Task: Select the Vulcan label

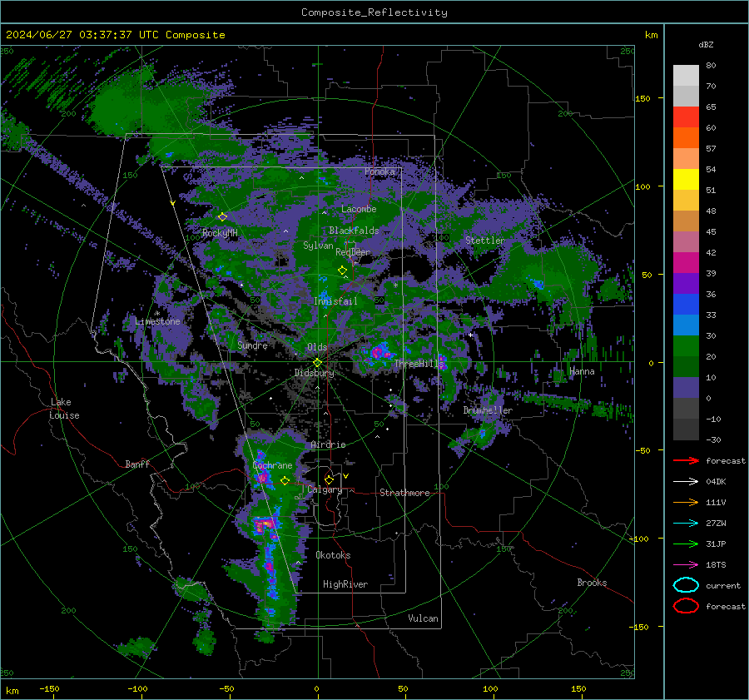Action: pos(423,618)
